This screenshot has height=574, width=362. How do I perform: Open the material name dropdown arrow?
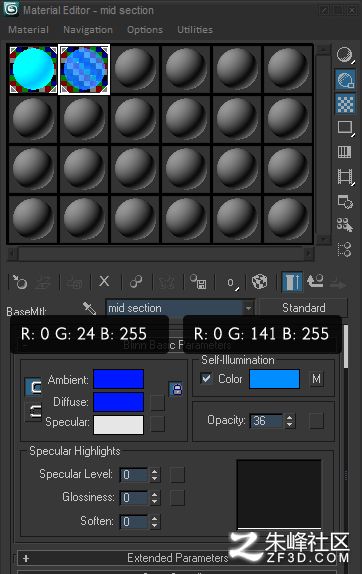(249, 308)
